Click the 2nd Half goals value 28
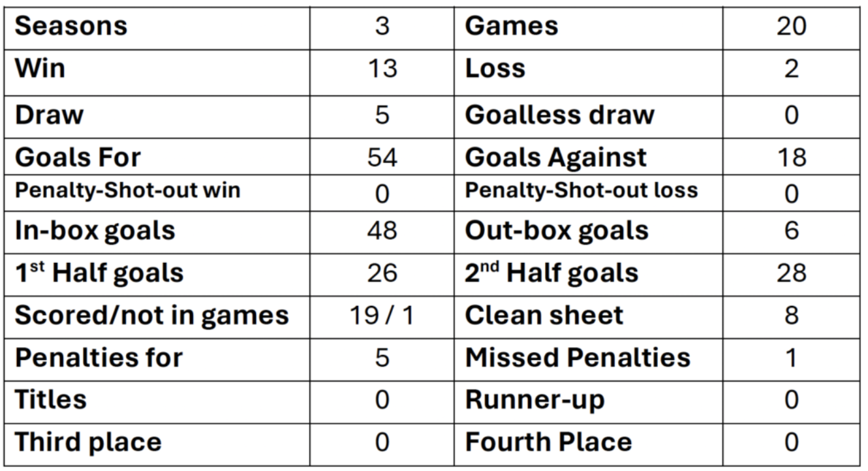868x471 pixels. tap(792, 273)
